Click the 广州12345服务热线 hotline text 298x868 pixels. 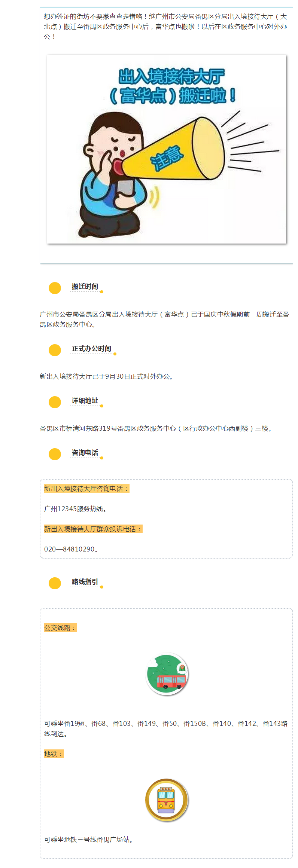click(x=76, y=508)
